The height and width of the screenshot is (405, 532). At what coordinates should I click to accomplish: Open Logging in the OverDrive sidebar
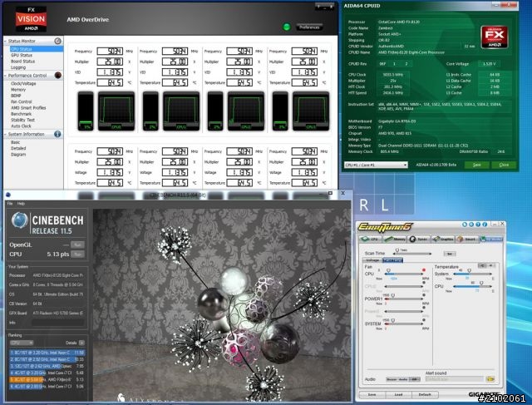pos(18,67)
